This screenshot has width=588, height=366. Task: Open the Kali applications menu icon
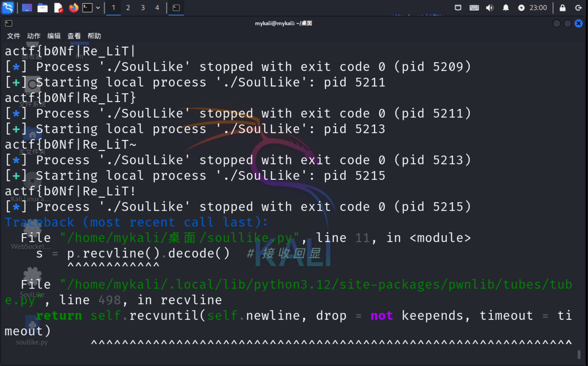coord(8,8)
